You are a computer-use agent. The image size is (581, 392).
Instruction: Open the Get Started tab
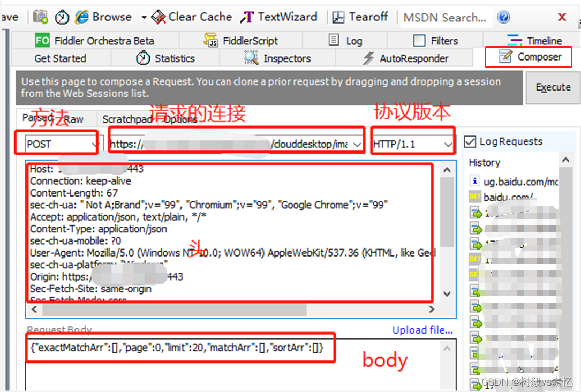tap(61, 58)
